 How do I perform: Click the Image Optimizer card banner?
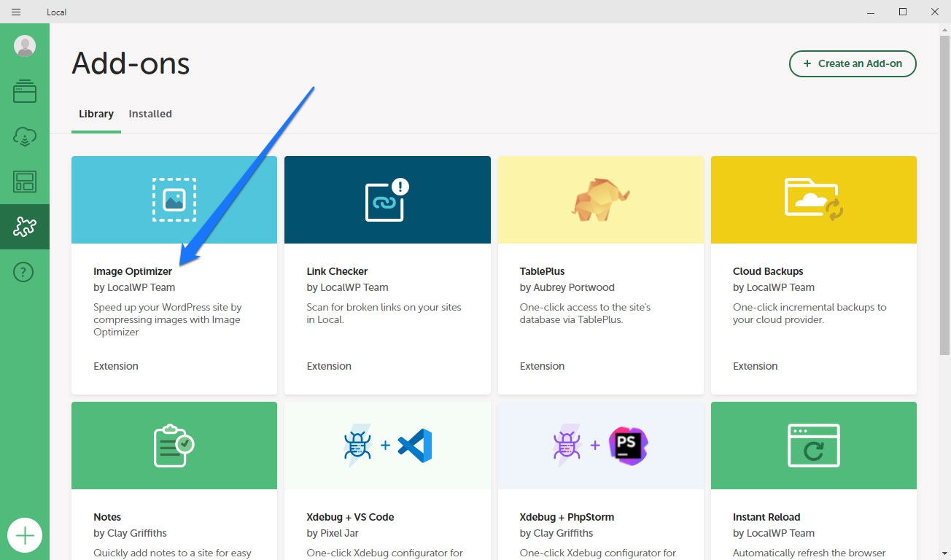(174, 200)
